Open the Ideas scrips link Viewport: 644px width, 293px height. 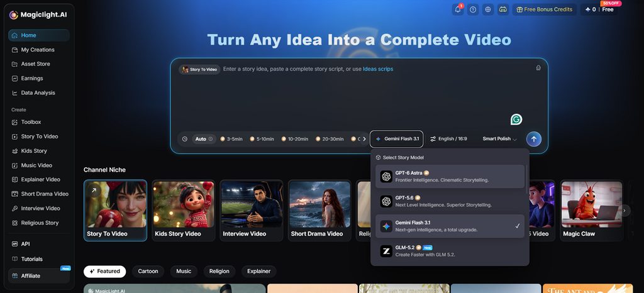click(378, 69)
